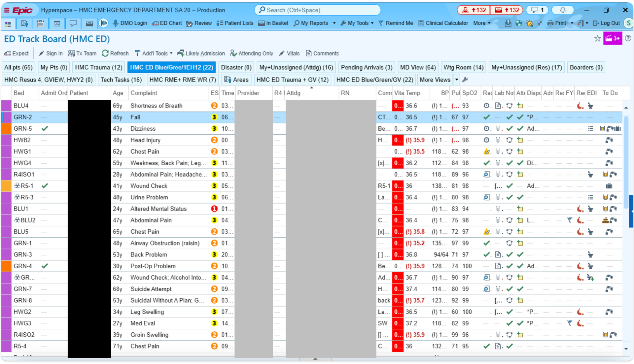Open the inbox tray icon tab
The width and height of the screenshot is (634, 364).
[89, 23]
